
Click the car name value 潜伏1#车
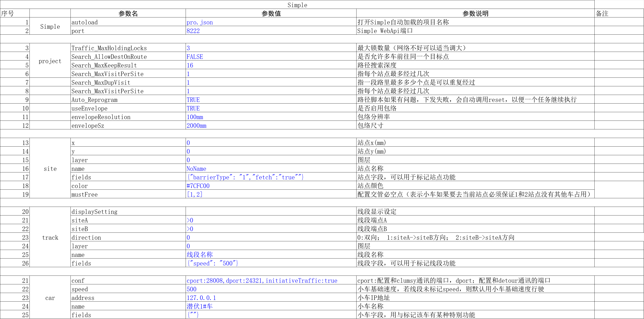pyautogui.click(x=200, y=306)
